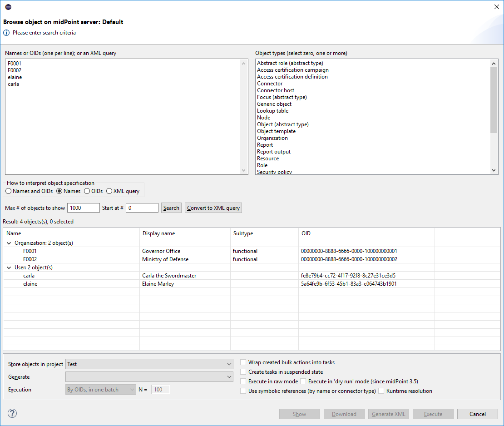Enable 'Use symbolic references' checkbox
The height and width of the screenshot is (426, 504).
click(x=244, y=391)
